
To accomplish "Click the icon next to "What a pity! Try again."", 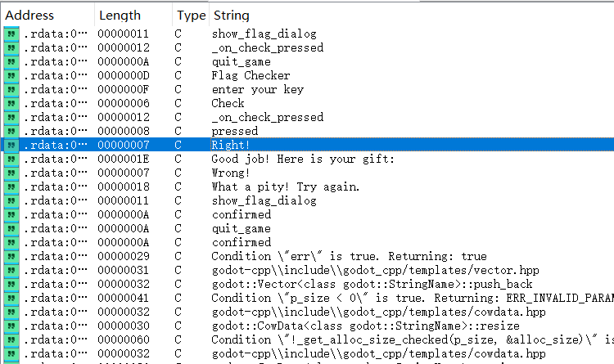I will click(x=11, y=186).
